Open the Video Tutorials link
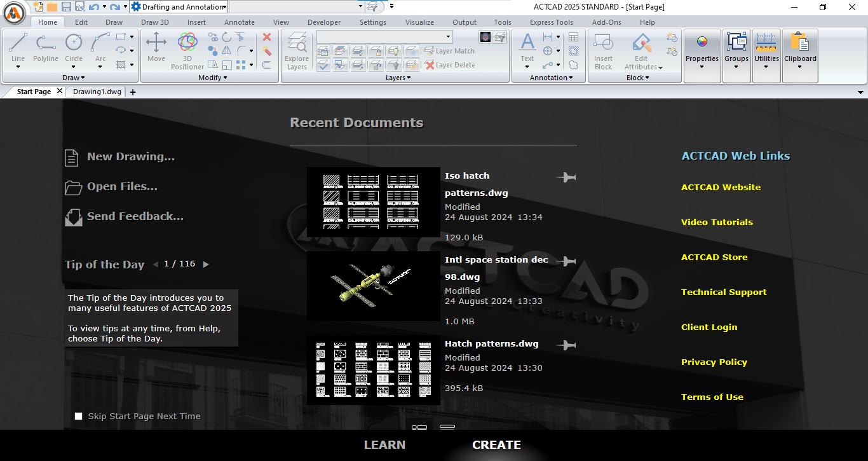 [x=717, y=222]
